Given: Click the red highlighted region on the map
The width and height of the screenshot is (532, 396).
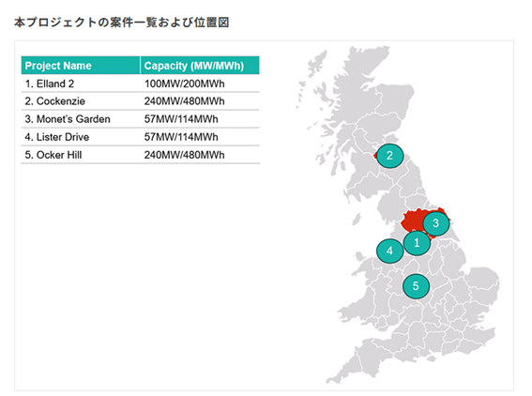Looking at the screenshot, I should click(x=412, y=221).
